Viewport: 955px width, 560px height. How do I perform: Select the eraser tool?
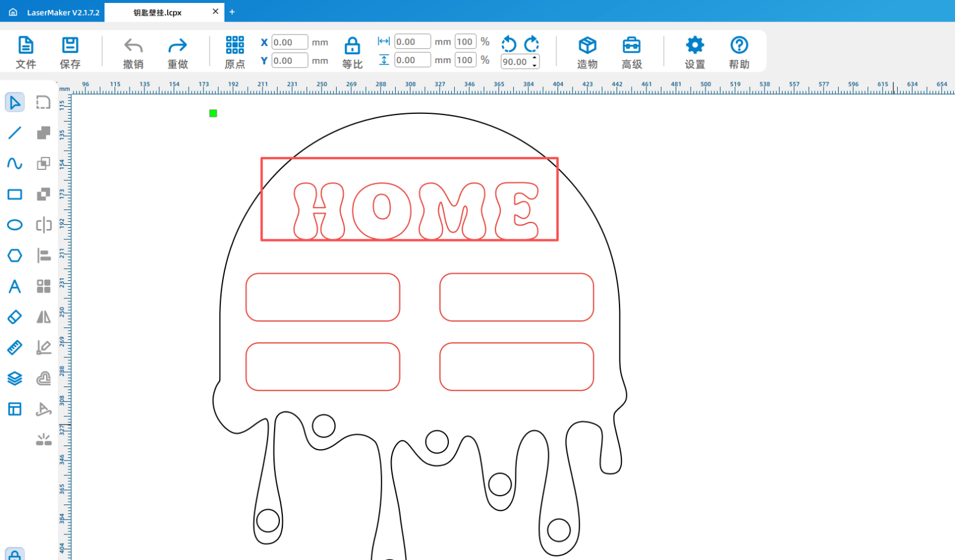click(x=15, y=317)
